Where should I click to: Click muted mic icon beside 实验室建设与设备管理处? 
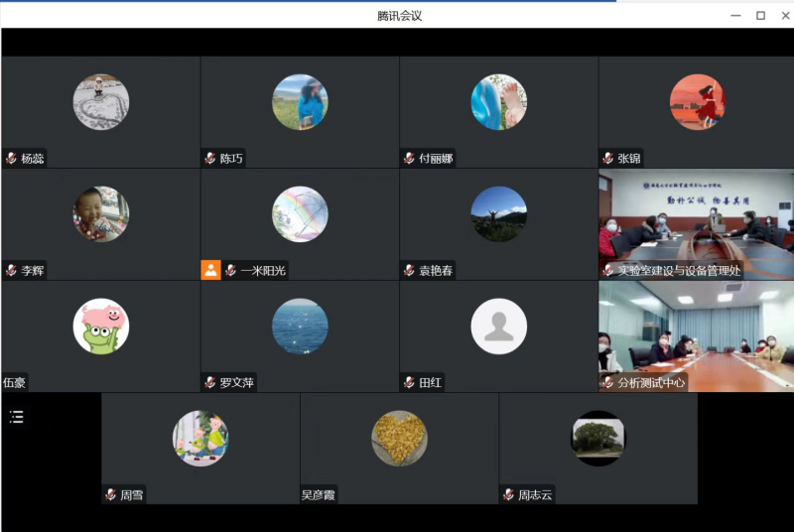[608, 271]
